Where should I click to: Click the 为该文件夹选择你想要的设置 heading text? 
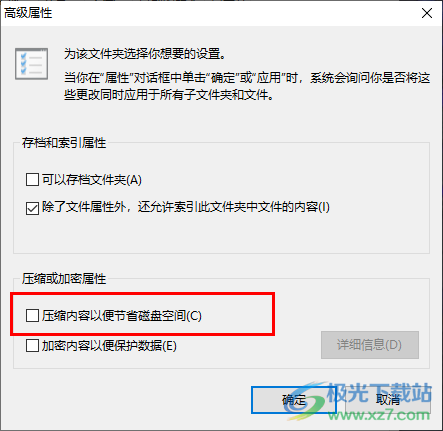point(145,54)
